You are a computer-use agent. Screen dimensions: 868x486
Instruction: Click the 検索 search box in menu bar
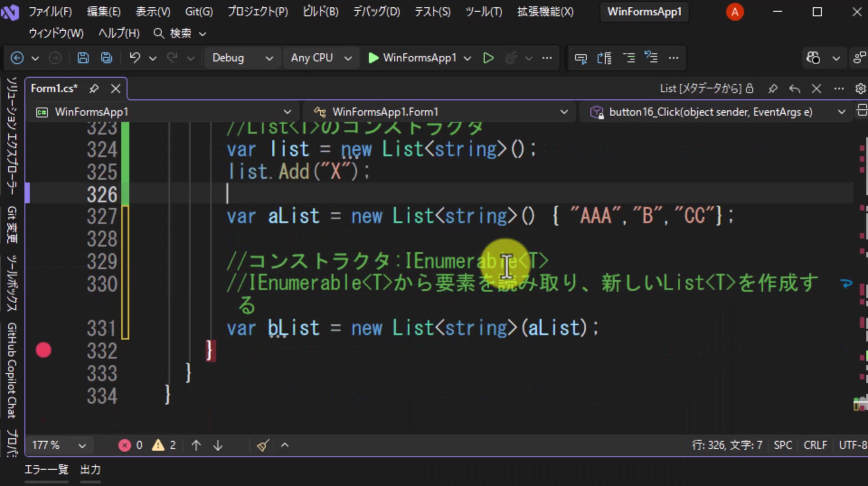tap(180, 33)
